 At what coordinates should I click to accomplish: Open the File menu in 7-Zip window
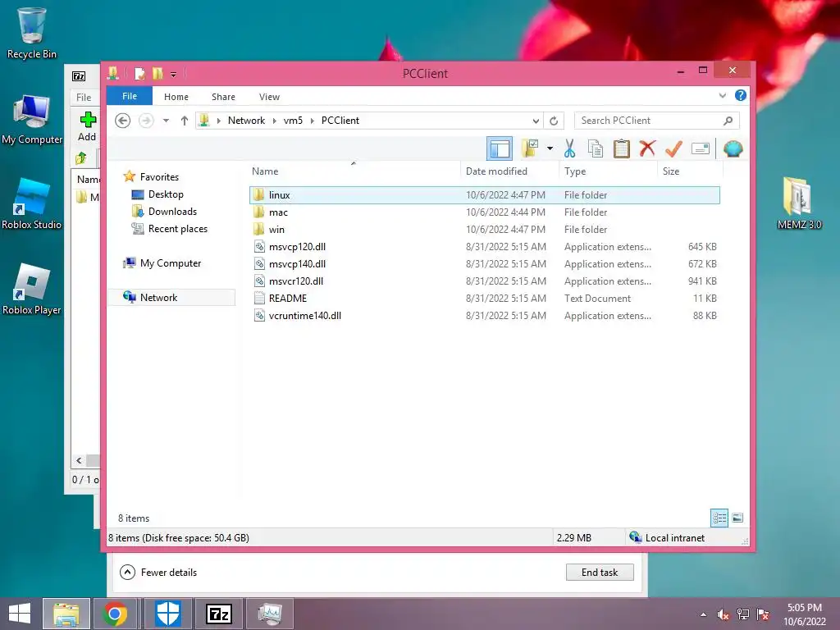84,97
